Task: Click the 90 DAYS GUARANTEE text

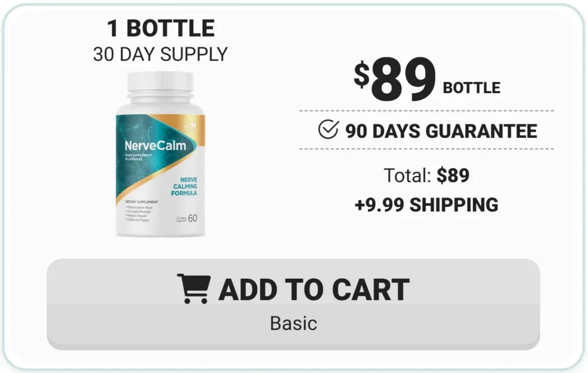Action: click(x=441, y=131)
